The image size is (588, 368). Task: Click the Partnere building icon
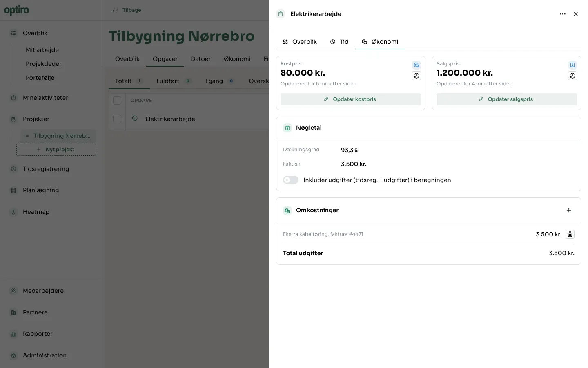[x=13, y=312]
